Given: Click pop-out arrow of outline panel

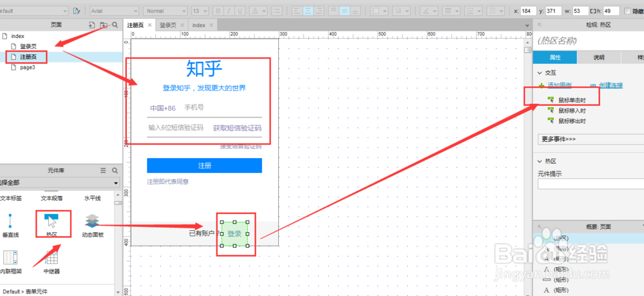Looking at the screenshot, I should (x=540, y=226).
